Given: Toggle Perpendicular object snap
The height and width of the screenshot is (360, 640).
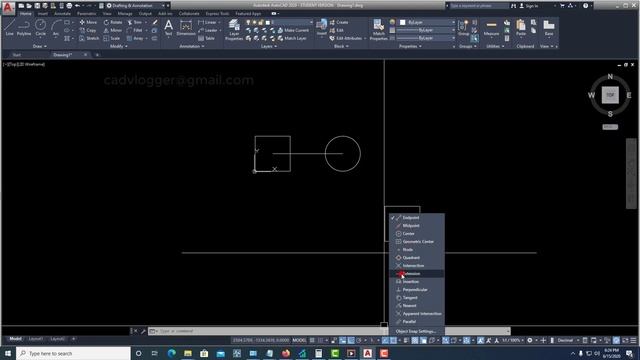Looking at the screenshot, I should pos(415,290).
